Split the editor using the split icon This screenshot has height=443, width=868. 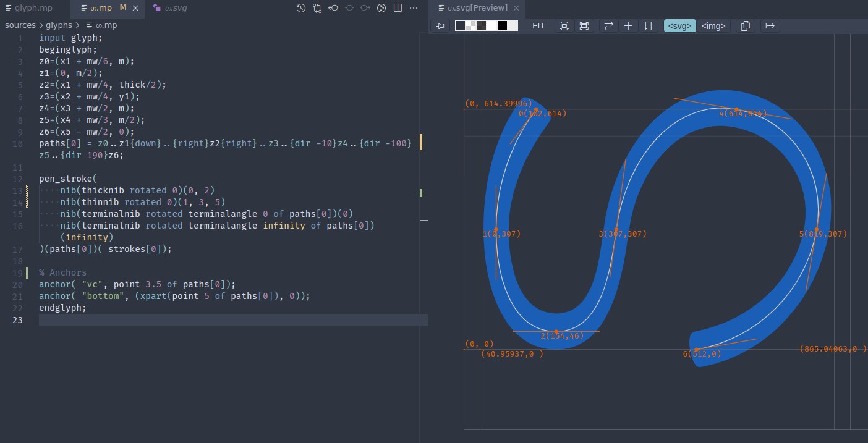coord(396,8)
